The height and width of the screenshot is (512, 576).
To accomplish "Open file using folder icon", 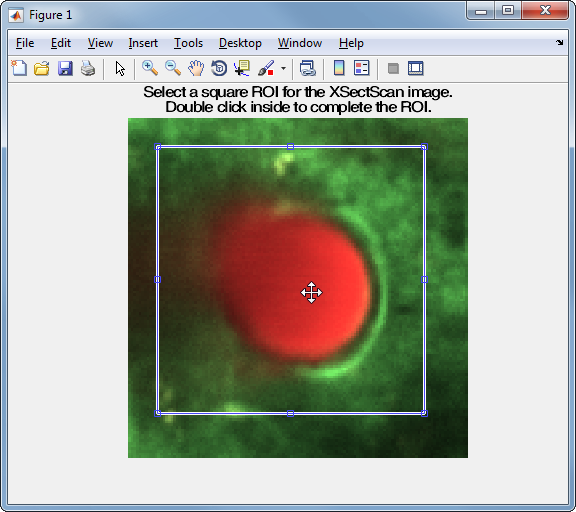I will point(42,69).
